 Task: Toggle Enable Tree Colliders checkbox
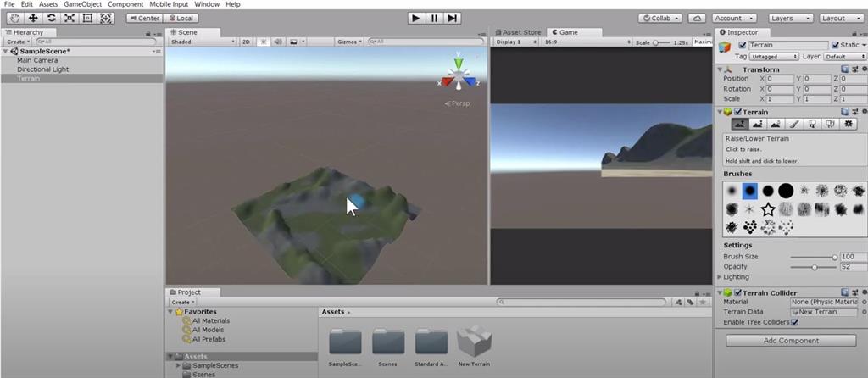point(795,322)
